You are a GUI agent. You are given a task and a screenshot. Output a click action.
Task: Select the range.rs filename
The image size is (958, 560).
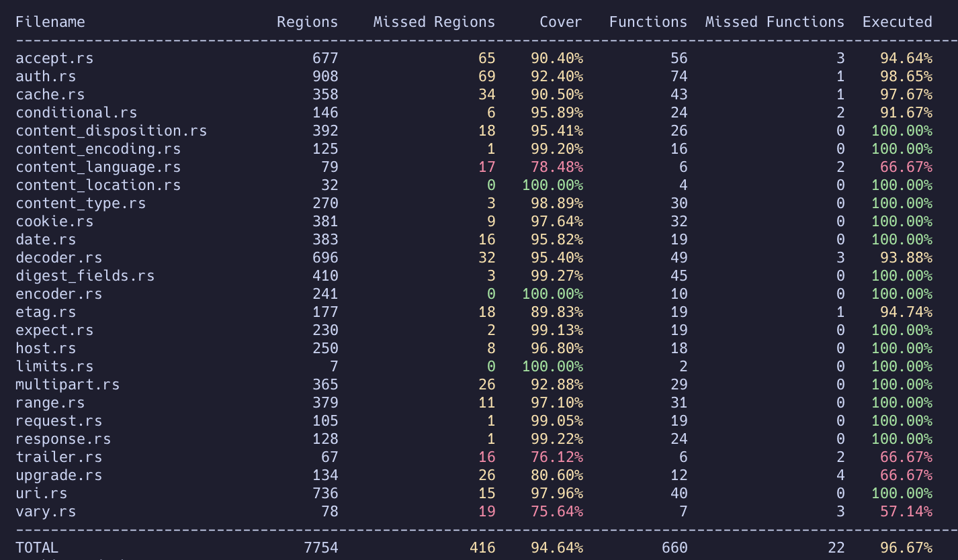coord(50,403)
